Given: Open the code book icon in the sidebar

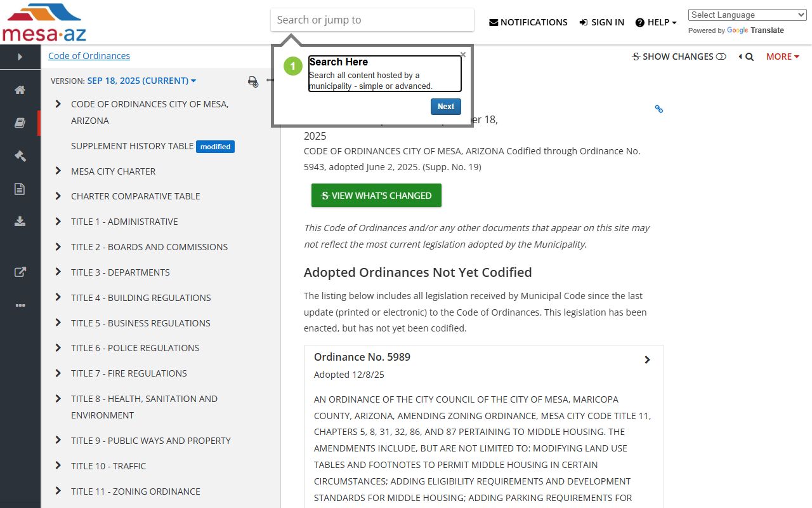Looking at the screenshot, I should (x=20, y=123).
